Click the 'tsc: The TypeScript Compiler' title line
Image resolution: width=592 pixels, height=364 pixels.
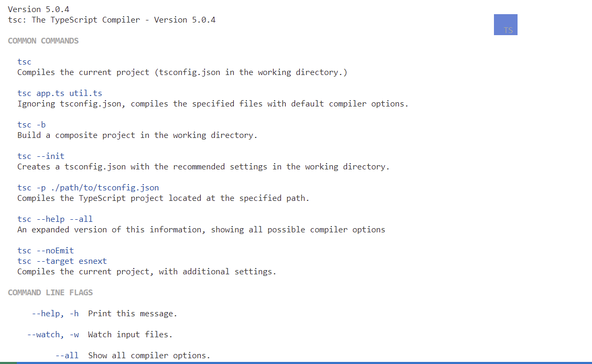(x=112, y=20)
